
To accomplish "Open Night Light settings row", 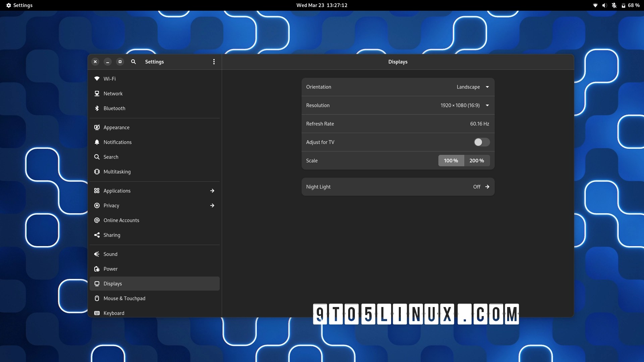I will click(x=398, y=187).
